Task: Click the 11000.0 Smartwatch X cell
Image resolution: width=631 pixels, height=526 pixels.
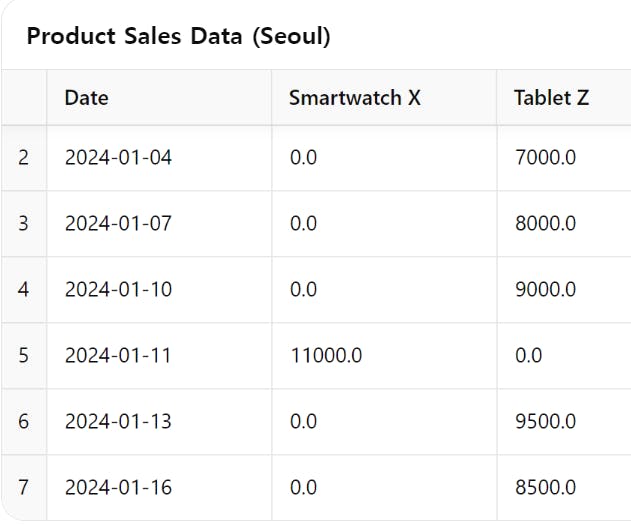Action: point(326,355)
